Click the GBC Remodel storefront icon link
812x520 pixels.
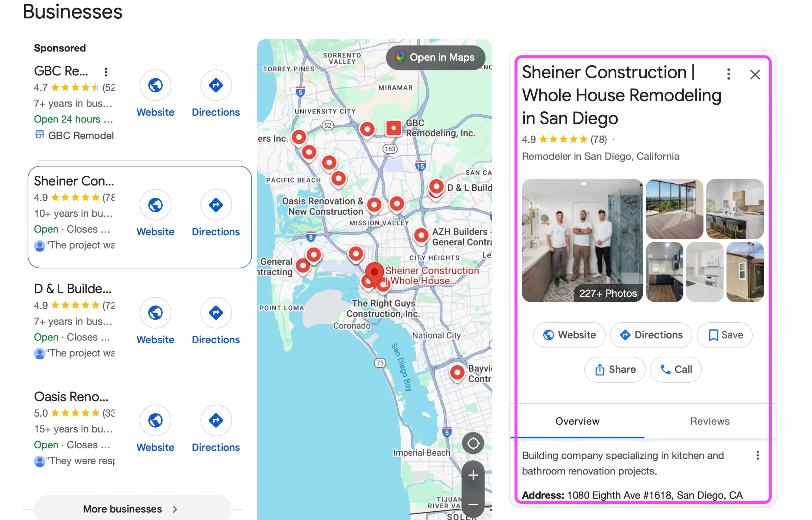point(40,135)
